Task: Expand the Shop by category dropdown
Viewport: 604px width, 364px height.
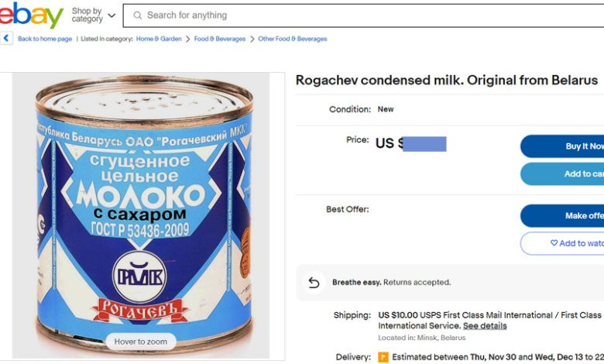Action: pyautogui.click(x=93, y=15)
